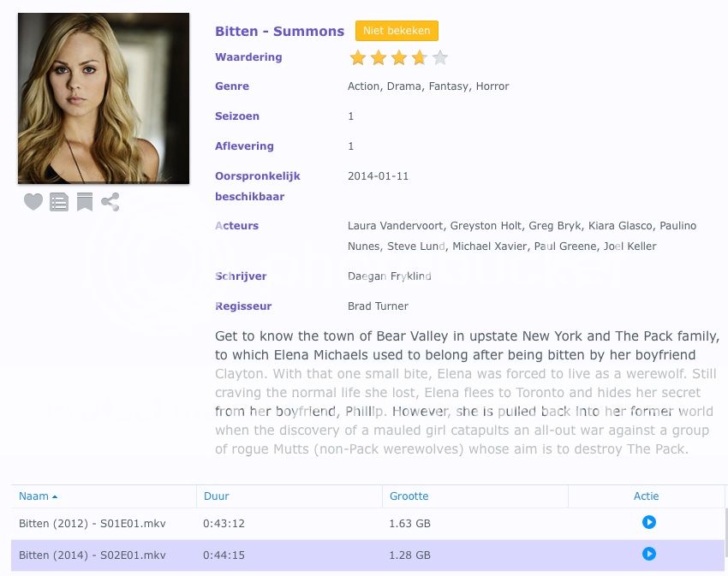Sort the file list by Naam column
The height and width of the screenshot is (576, 728).
34,496
